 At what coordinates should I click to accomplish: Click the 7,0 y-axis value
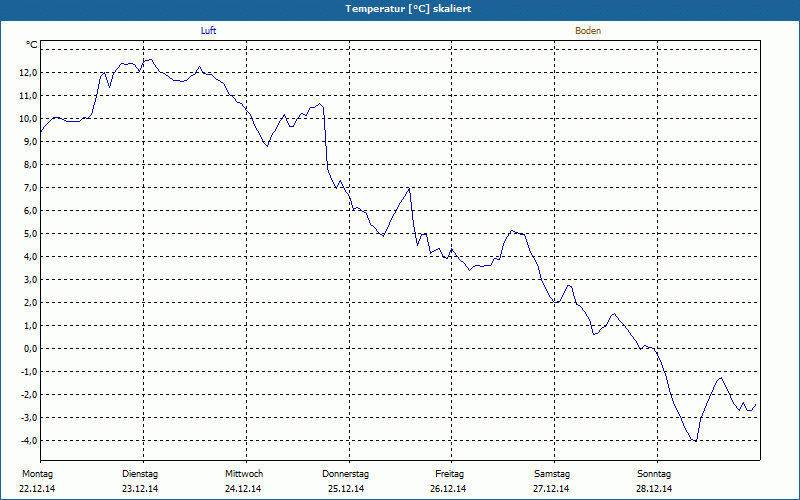[x=30, y=188]
